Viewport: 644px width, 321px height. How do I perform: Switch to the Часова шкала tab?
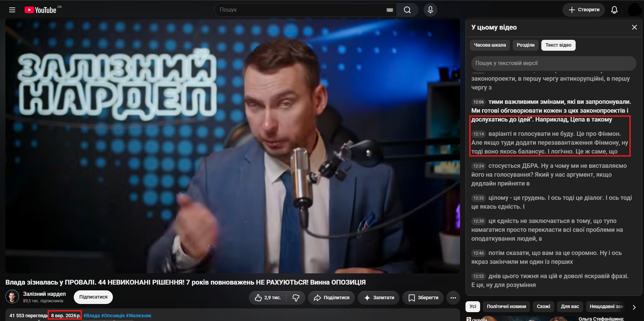(490, 45)
